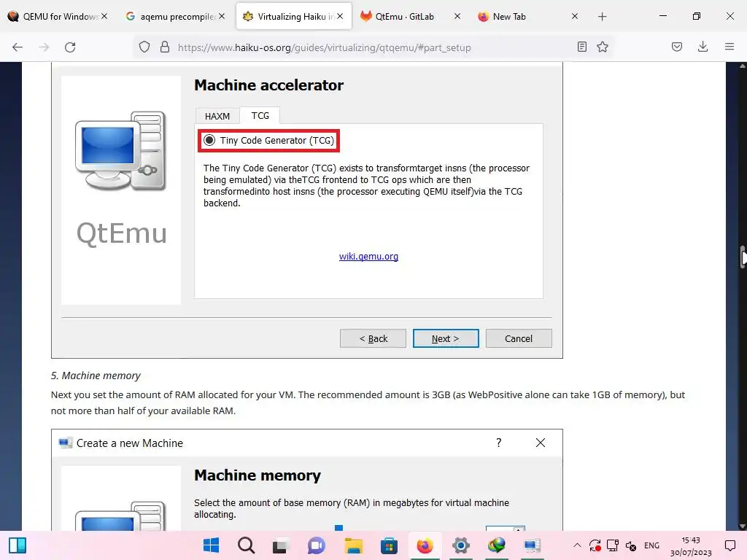Close the New Tab tab

pos(575,16)
